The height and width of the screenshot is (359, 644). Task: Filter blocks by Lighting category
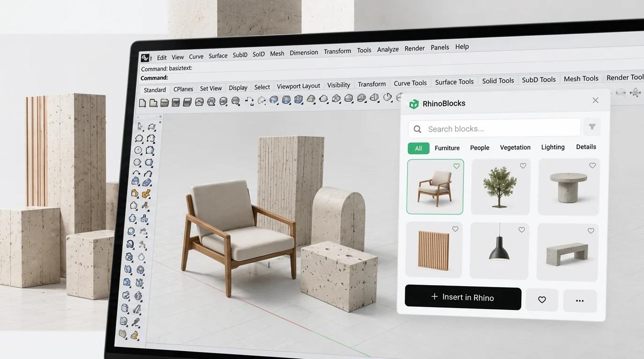click(x=553, y=147)
